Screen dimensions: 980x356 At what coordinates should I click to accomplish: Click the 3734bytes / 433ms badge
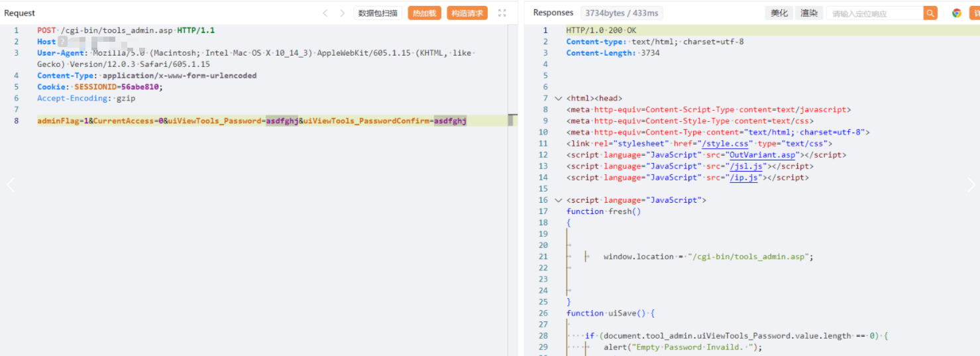(x=622, y=13)
